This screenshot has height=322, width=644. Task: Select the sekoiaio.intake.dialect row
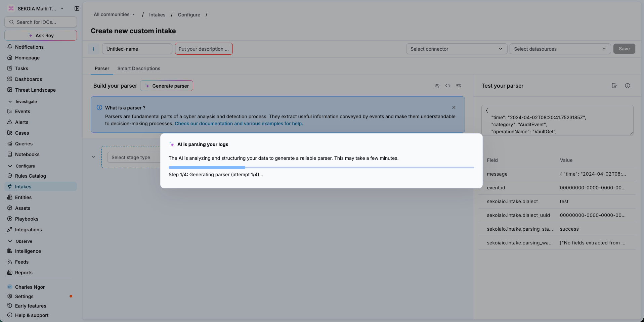click(557, 201)
